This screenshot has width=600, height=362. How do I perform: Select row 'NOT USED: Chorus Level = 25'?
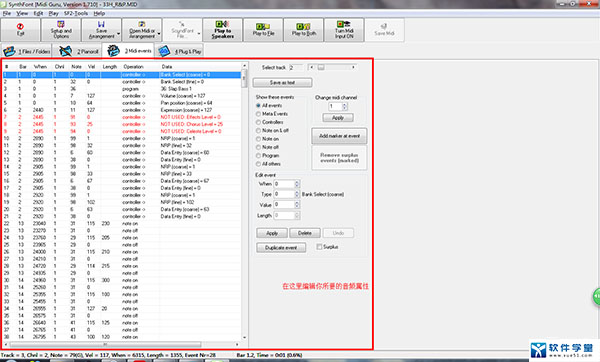(x=122, y=124)
